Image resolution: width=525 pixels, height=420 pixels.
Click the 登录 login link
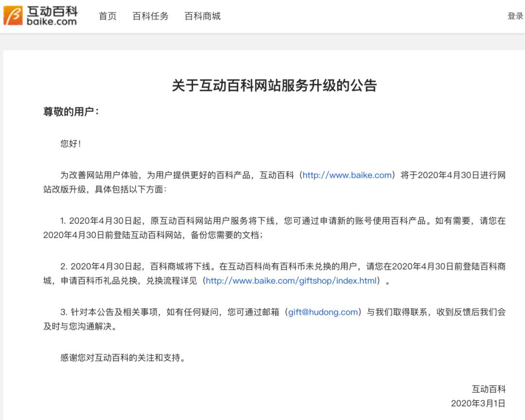[515, 16]
